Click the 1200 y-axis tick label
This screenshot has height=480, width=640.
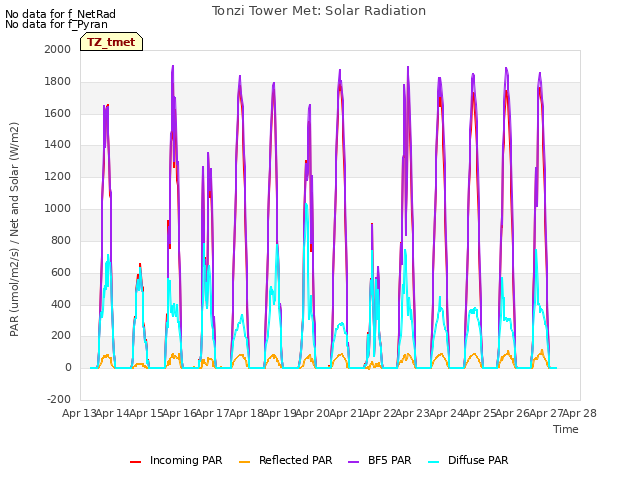click(58, 177)
